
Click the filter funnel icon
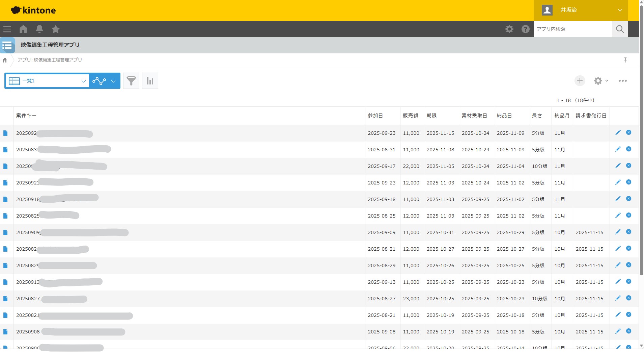point(131,81)
